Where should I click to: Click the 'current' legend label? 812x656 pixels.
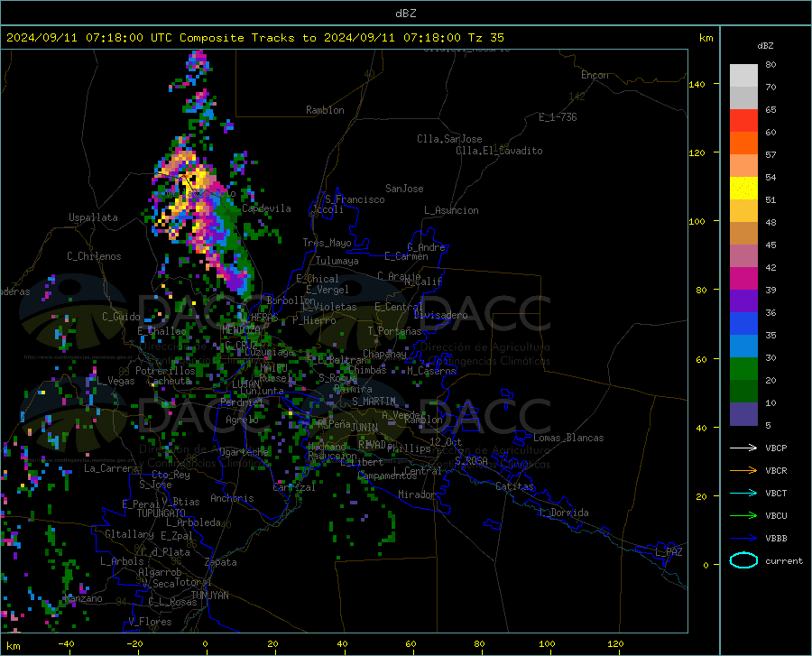(x=783, y=560)
